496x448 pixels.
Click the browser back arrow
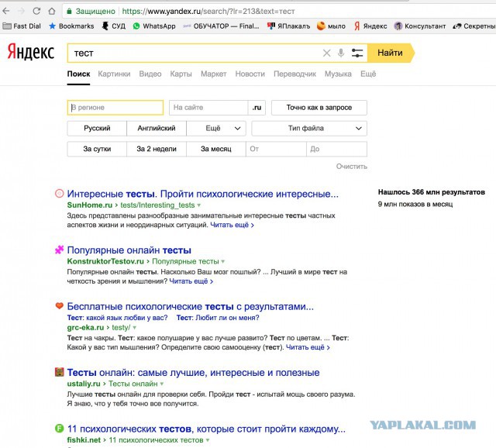[x=6, y=11]
